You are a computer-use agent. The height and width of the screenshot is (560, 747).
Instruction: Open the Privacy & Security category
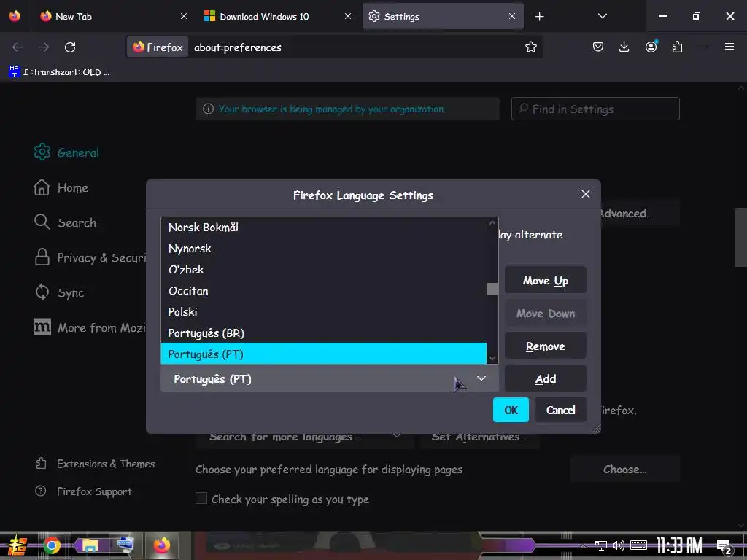tap(90, 257)
